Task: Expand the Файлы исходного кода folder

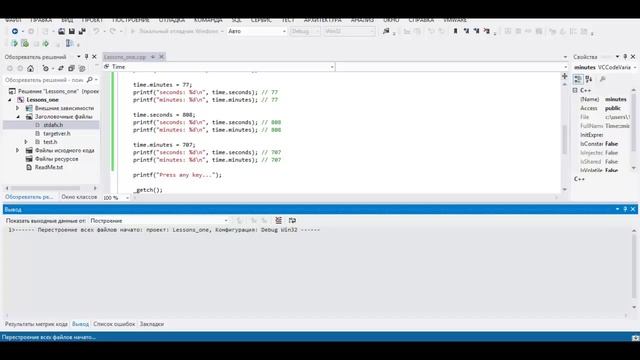Action: click(18, 150)
